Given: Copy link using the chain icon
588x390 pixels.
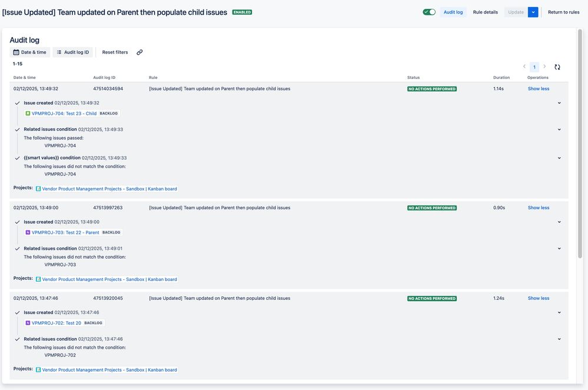Looking at the screenshot, I should (139, 52).
